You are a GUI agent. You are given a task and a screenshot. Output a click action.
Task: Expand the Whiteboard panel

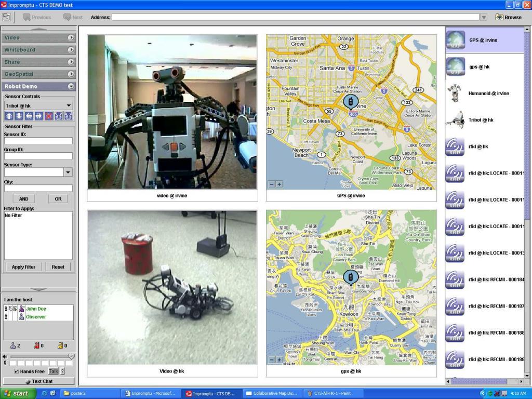71,49
